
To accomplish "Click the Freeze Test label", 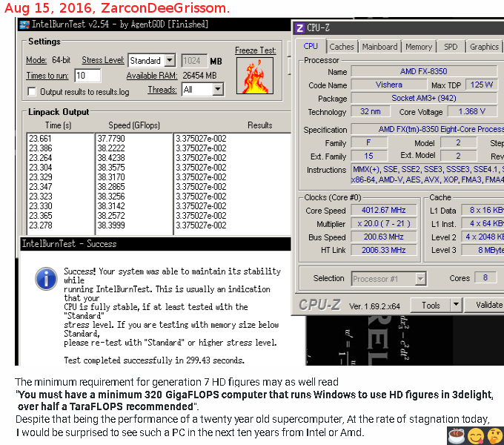I will click(255, 50).
